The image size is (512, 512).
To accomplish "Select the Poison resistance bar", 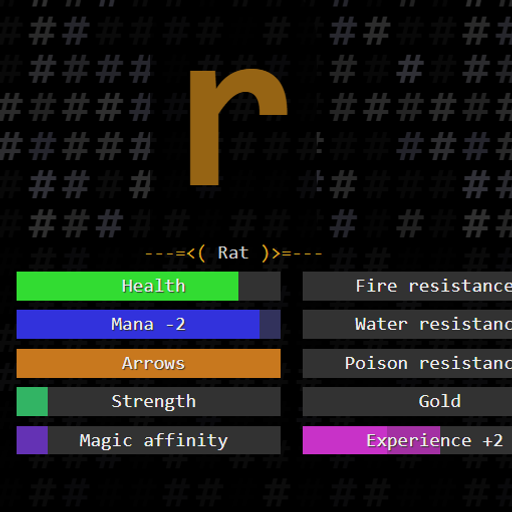I will tap(407, 363).
